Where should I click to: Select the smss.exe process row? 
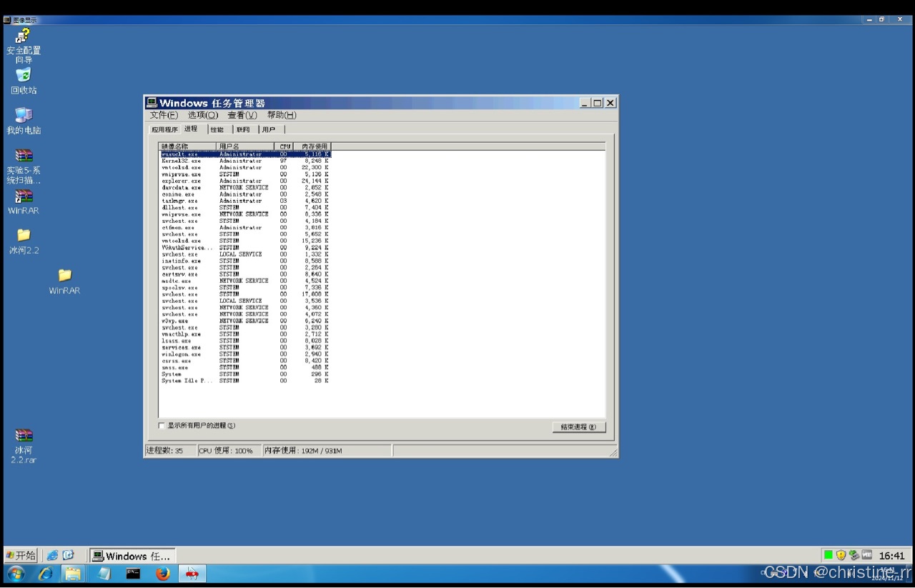244,368
